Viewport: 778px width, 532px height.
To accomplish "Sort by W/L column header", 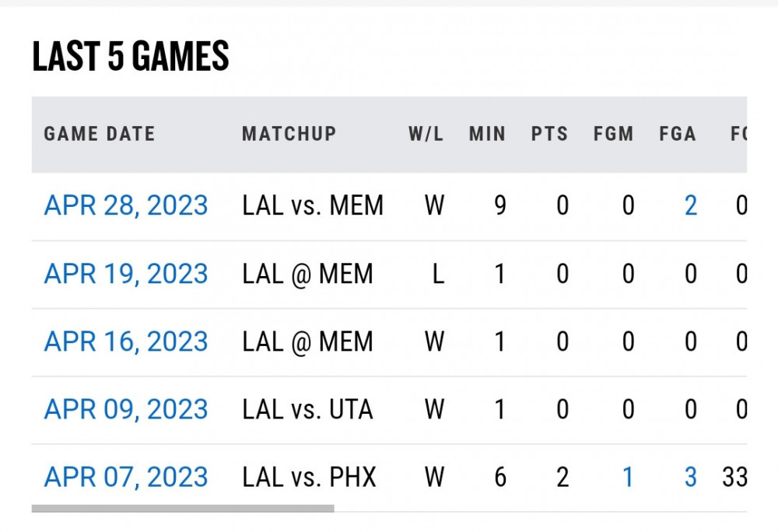I will 426,134.
